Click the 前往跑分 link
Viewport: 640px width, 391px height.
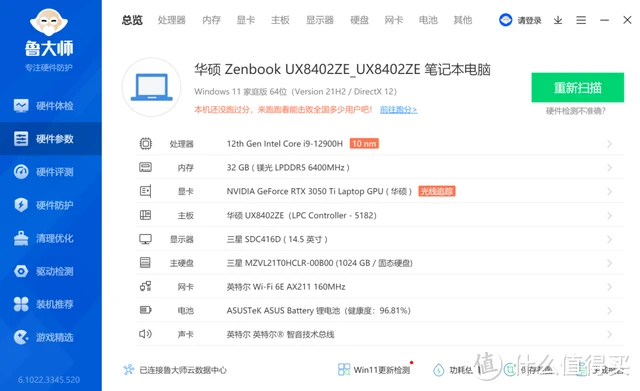[398, 109]
